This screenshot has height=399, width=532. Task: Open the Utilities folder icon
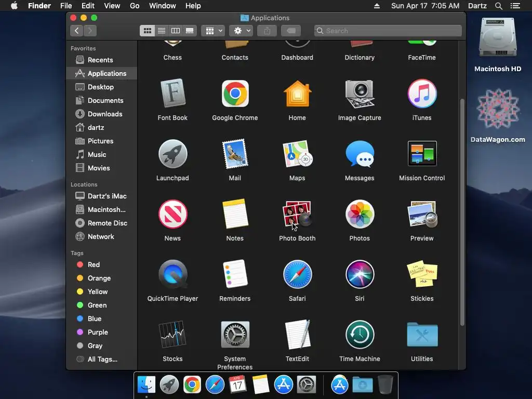click(x=422, y=335)
